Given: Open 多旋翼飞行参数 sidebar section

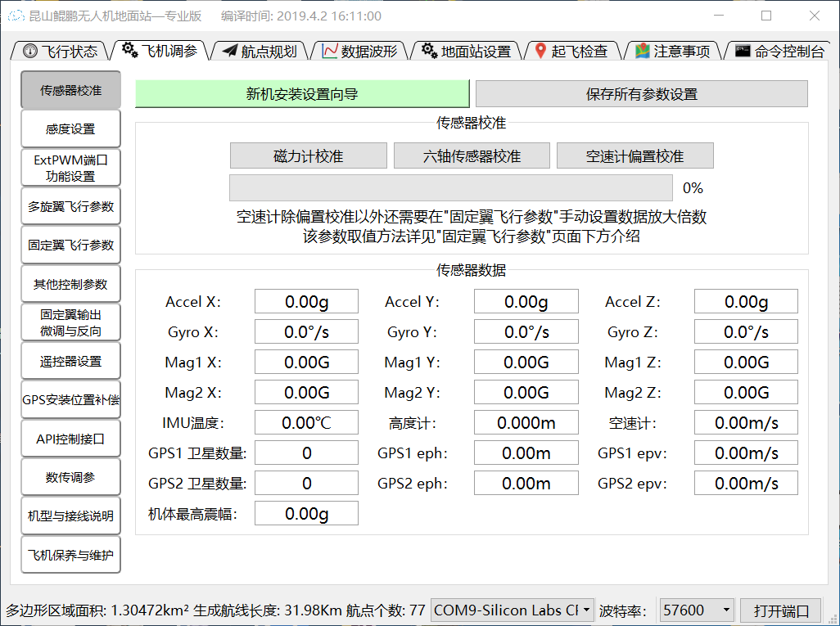Looking at the screenshot, I should point(70,206).
